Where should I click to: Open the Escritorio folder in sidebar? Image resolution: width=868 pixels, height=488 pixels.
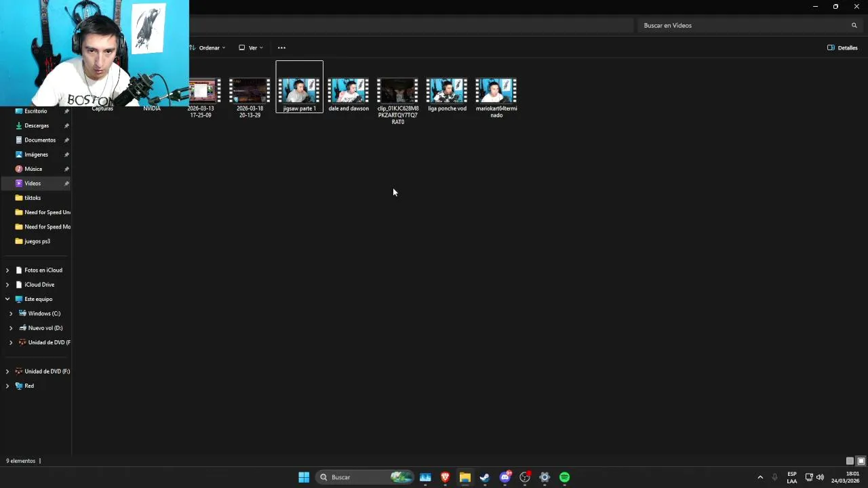37,111
